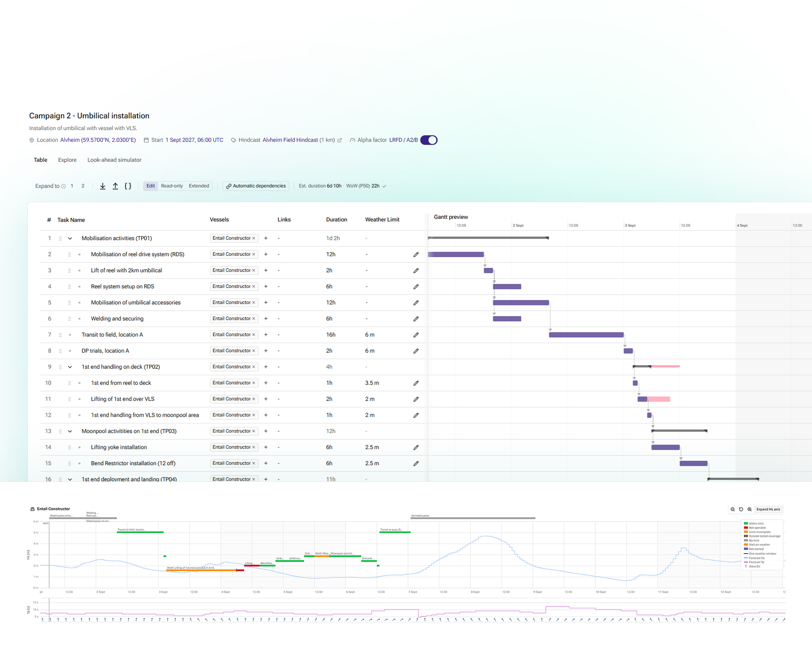Open the Look-ahead simulator tab
The image size is (812, 650).
coord(114,160)
